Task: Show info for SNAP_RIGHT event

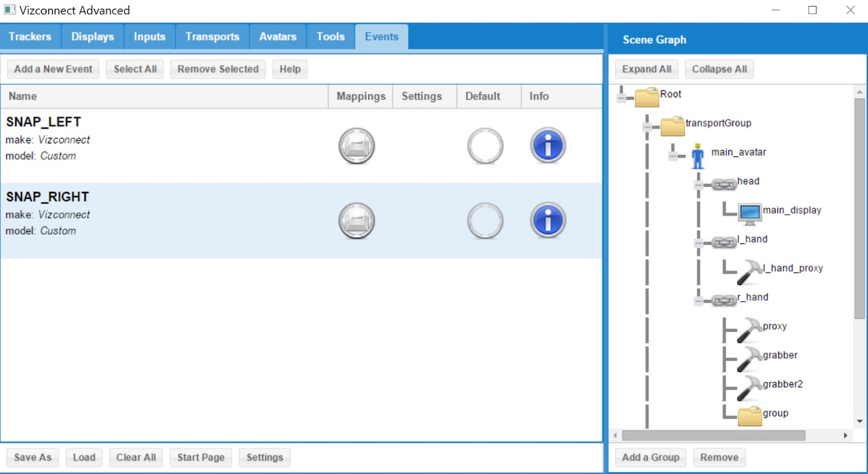Action: 548,220
